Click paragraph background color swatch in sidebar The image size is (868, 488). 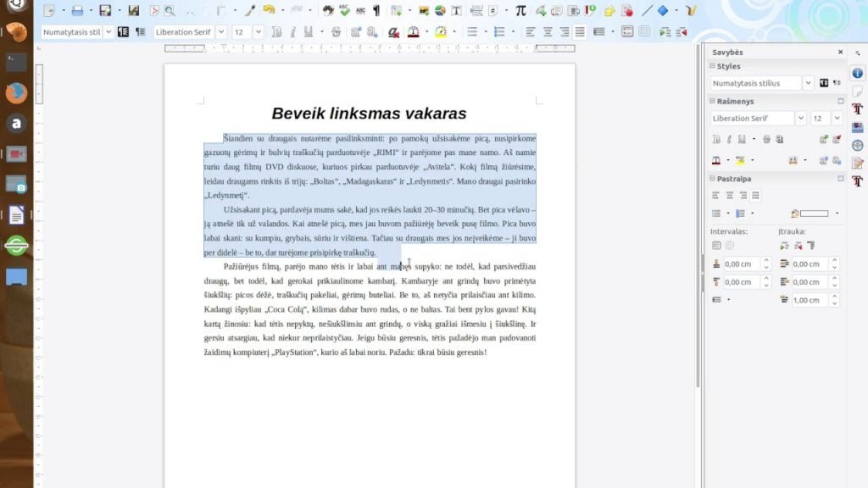815,213
